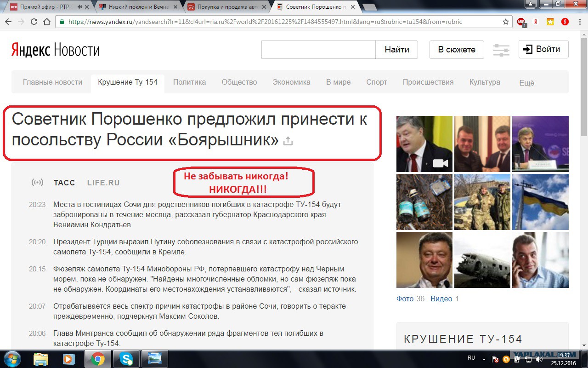Open the В мире section

[338, 82]
